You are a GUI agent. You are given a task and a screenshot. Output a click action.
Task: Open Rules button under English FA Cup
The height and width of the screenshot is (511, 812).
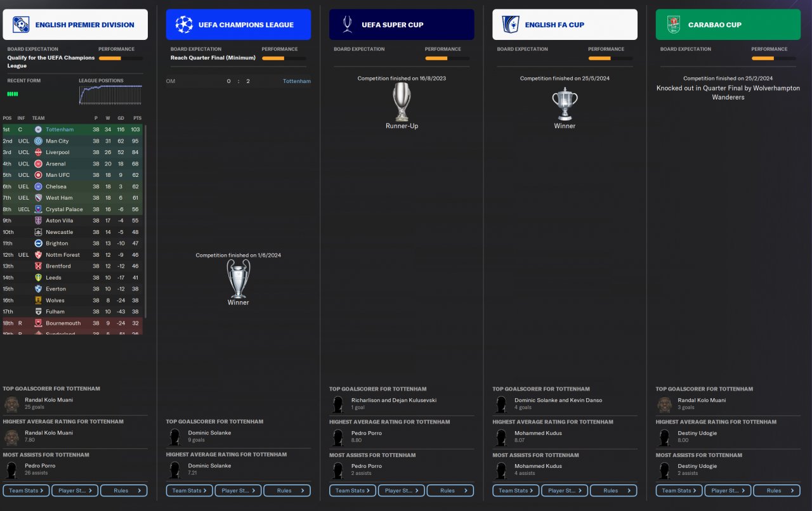(x=613, y=491)
